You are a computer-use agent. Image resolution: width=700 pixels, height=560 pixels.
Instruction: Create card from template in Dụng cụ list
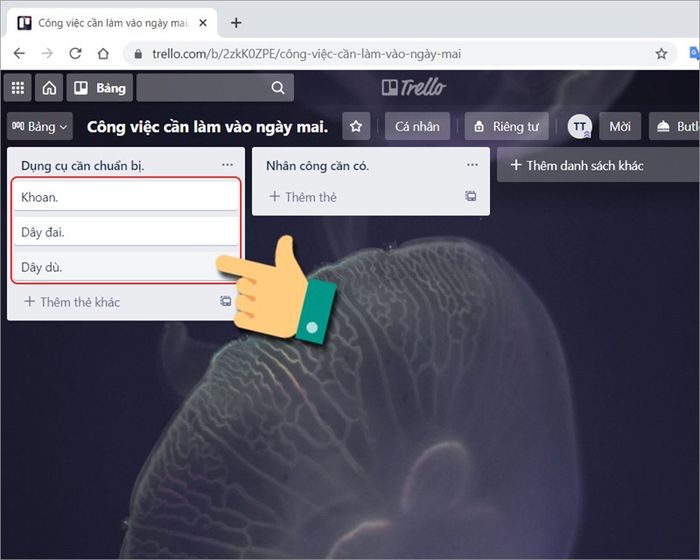tap(226, 301)
